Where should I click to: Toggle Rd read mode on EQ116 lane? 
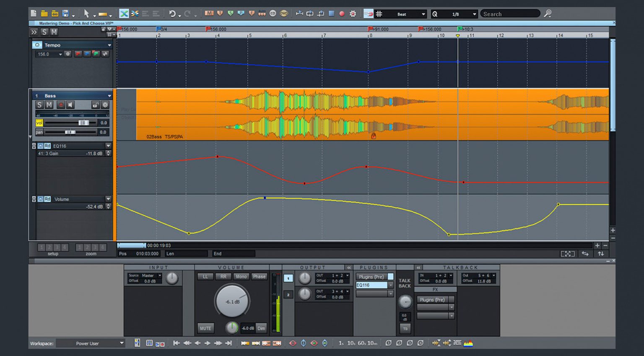pyautogui.click(x=47, y=146)
